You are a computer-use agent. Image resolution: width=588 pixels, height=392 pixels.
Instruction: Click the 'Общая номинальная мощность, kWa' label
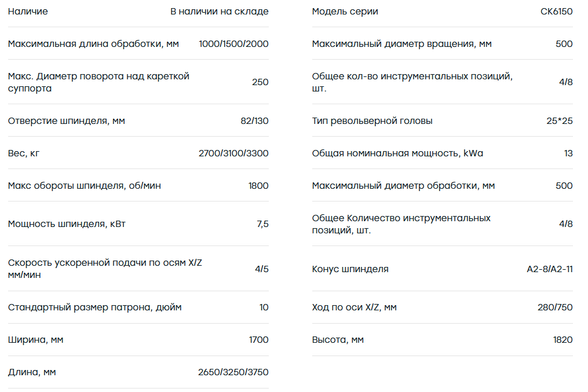tap(397, 153)
